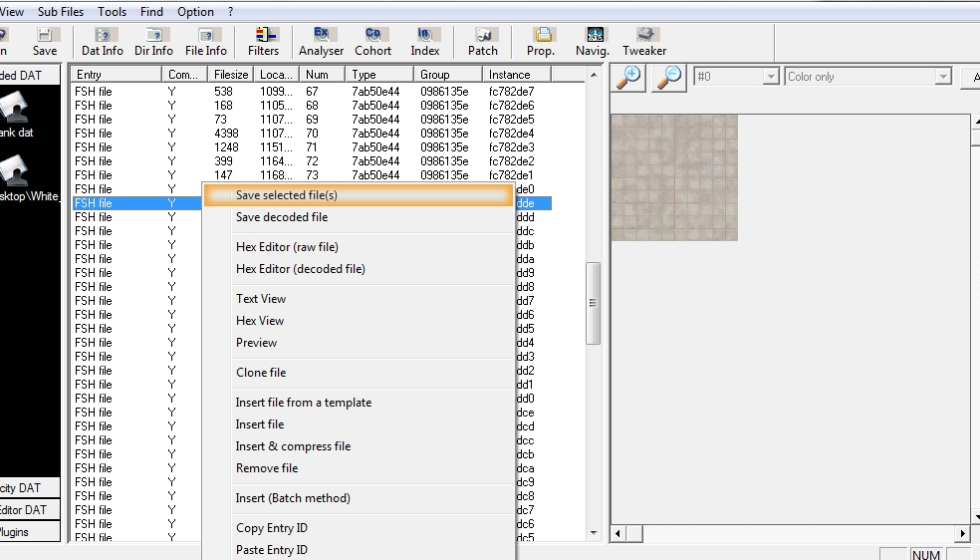Choose Insert & compress file
Screen dimensions: 980x560
[359, 446]
